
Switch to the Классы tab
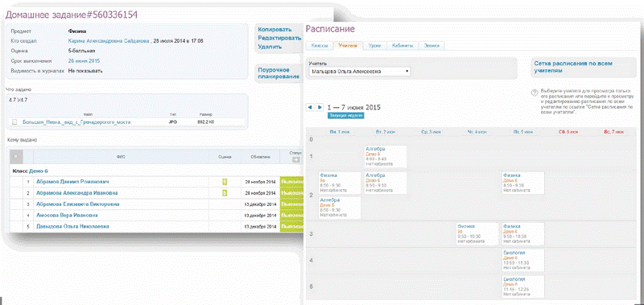(x=320, y=46)
